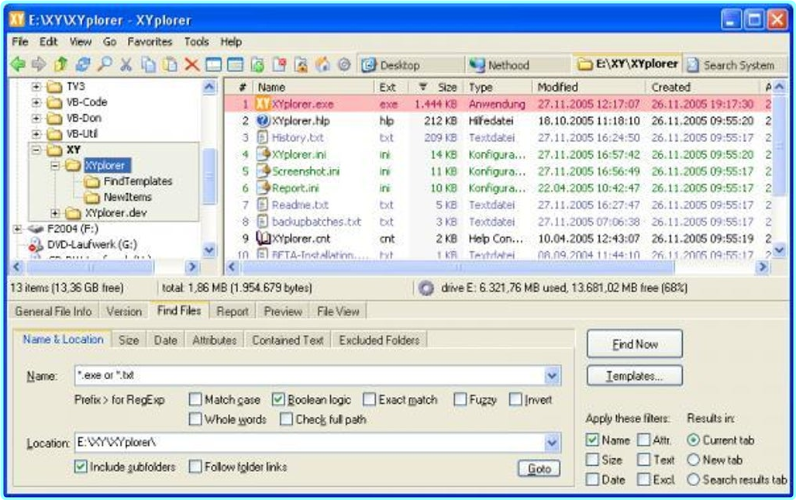Check the Whole words option
The height and width of the screenshot is (500, 796).
[x=195, y=419]
